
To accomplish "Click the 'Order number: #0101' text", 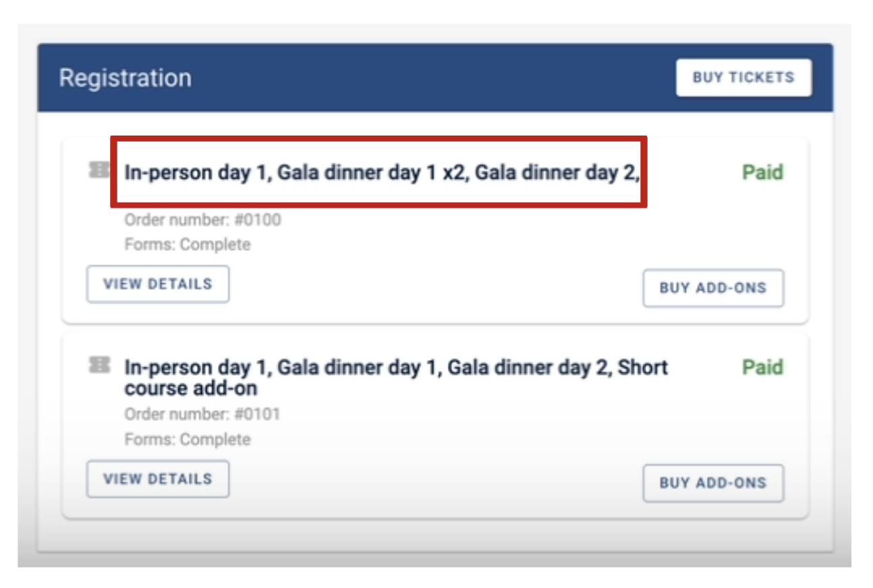I will (202, 414).
